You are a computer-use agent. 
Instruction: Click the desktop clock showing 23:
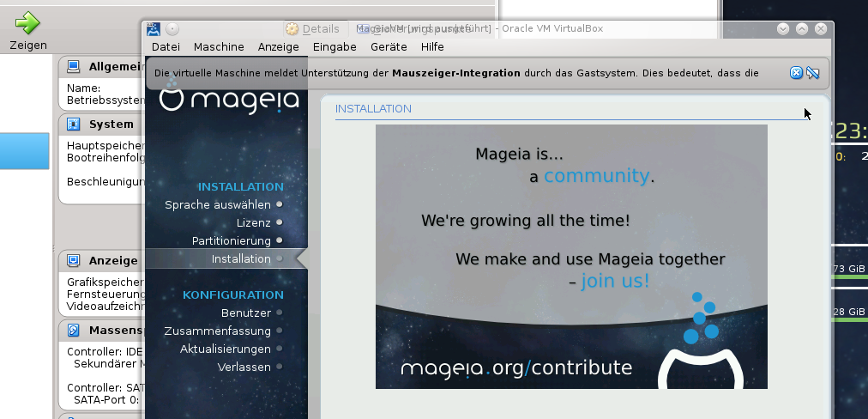click(x=851, y=131)
